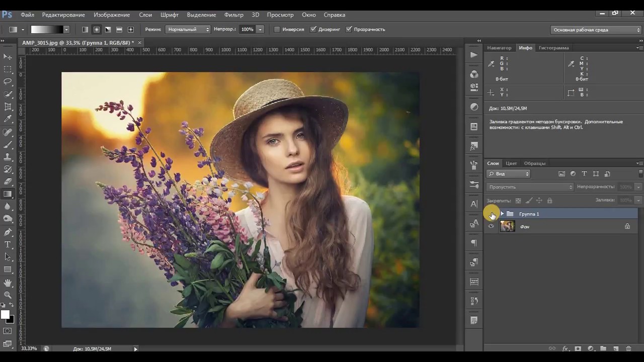Image resolution: width=644 pixels, height=362 pixels.
Task: Select the Blur tool
Action: click(8, 207)
